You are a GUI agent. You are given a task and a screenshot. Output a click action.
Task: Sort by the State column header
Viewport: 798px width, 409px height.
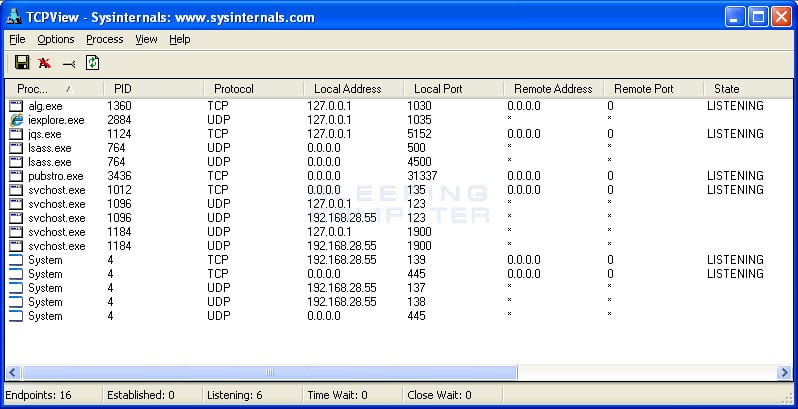click(x=748, y=89)
